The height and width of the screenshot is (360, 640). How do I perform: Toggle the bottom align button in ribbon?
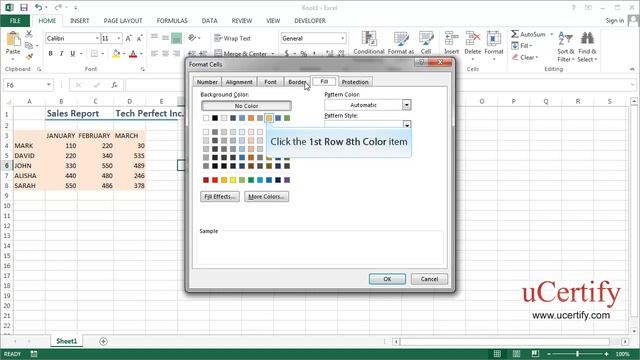pyautogui.click(x=176, y=38)
